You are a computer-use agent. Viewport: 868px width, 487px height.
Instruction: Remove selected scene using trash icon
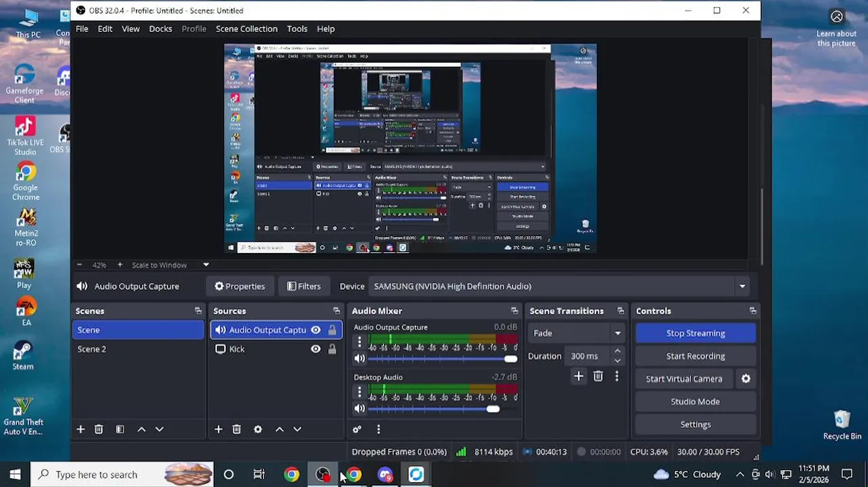click(99, 429)
